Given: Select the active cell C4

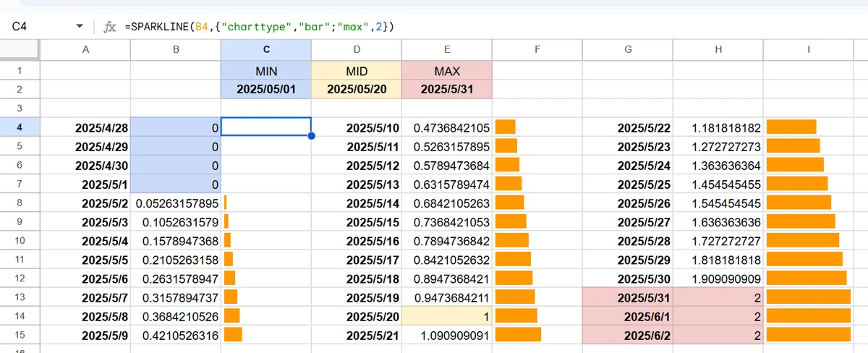Looking at the screenshot, I should [x=266, y=127].
